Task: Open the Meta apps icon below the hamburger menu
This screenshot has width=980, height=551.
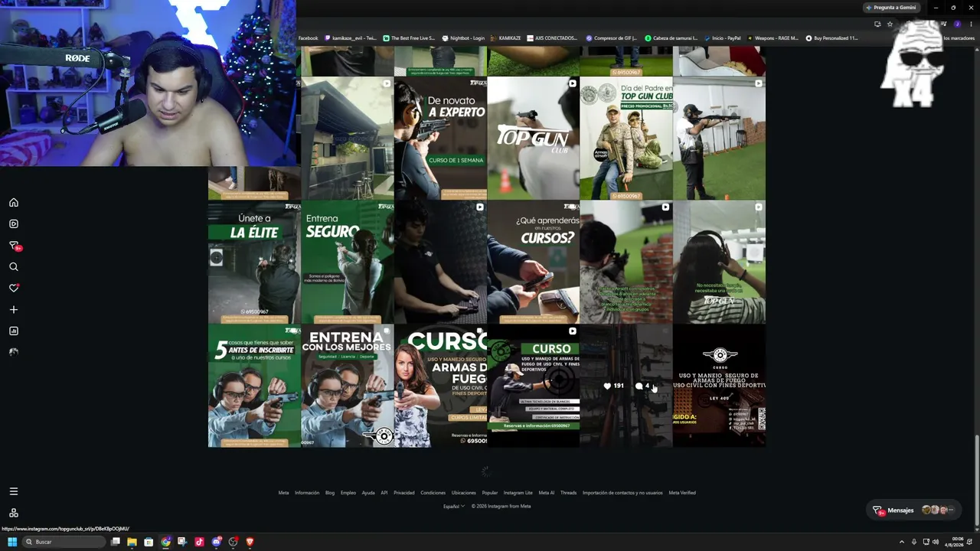Action: click(14, 513)
